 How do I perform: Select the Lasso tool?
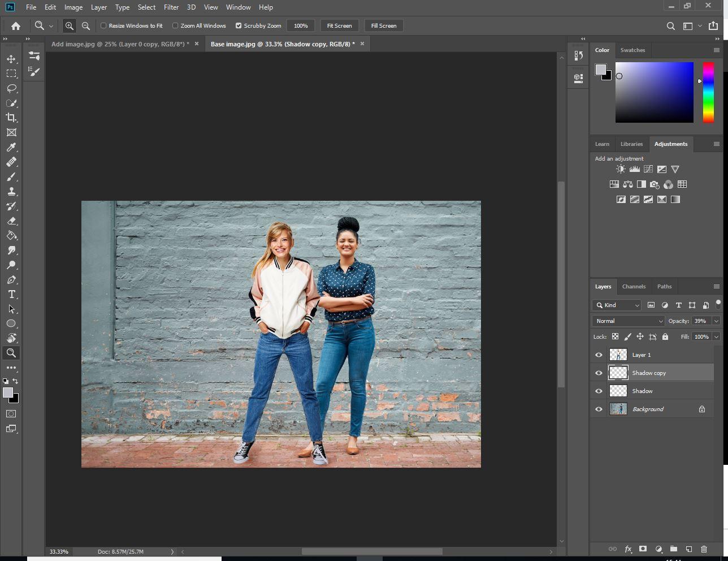click(11, 88)
